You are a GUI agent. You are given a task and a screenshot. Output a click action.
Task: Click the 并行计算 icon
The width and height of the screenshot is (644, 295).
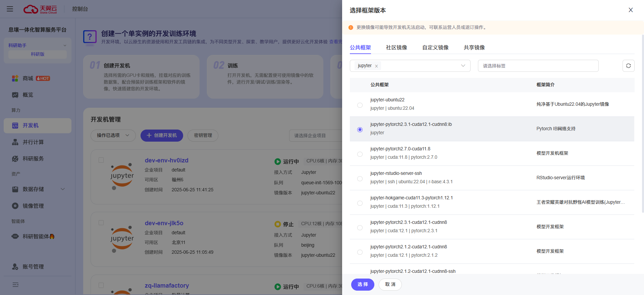point(15,142)
